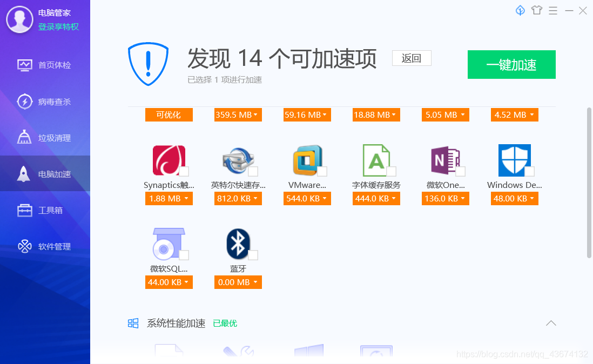
Task: Tick the 字体缓存服务 checkbox
Action: (392, 171)
